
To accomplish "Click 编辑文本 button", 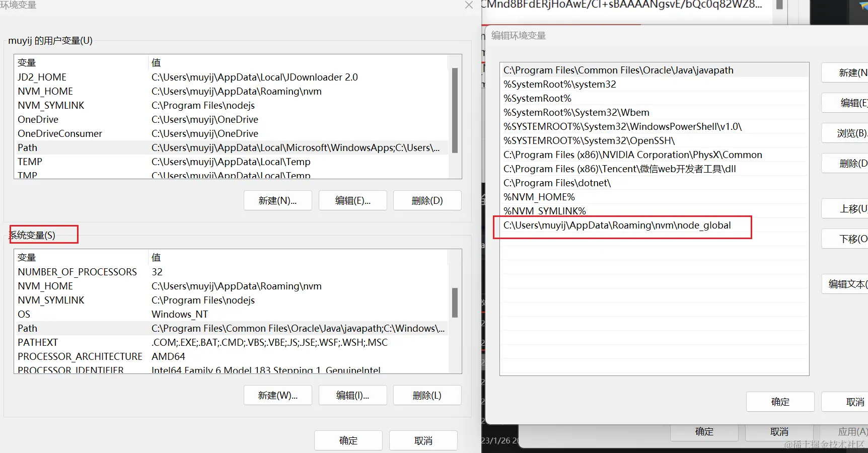I will pos(845,284).
